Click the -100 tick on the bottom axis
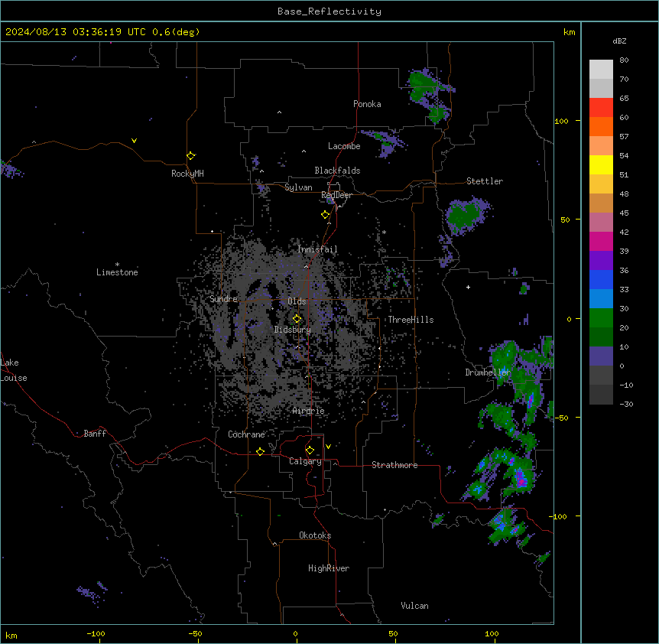 click(x=96, y=633)
